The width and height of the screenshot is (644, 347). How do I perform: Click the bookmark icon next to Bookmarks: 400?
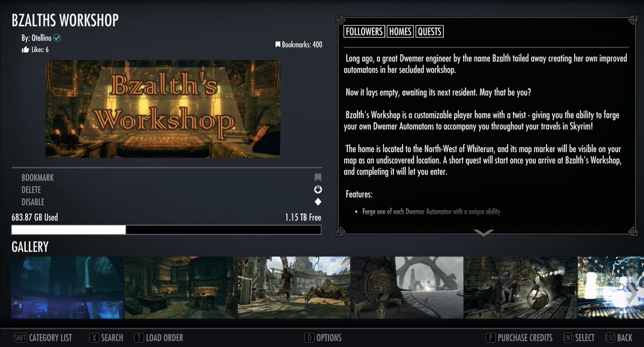(x=277, y=45)
